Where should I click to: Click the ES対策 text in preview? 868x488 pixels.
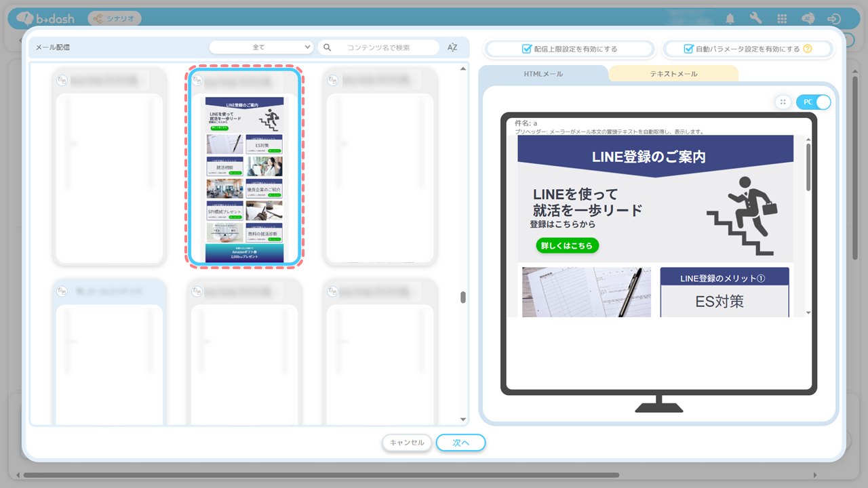[719, 301]
